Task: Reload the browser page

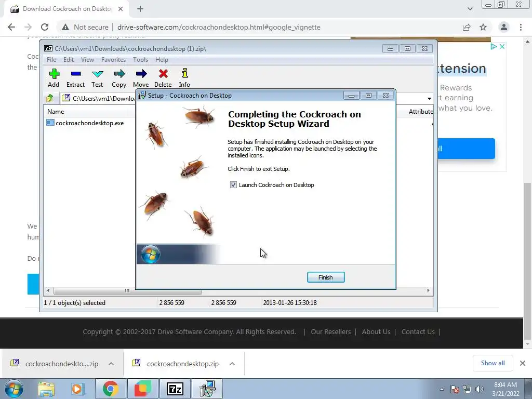Action: (45, 27)
